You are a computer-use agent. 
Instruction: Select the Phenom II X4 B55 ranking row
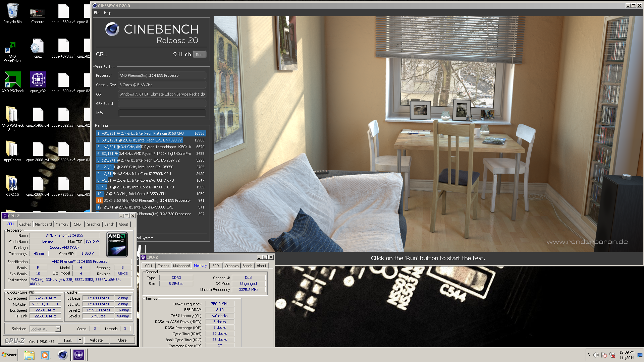click(151, 200)
